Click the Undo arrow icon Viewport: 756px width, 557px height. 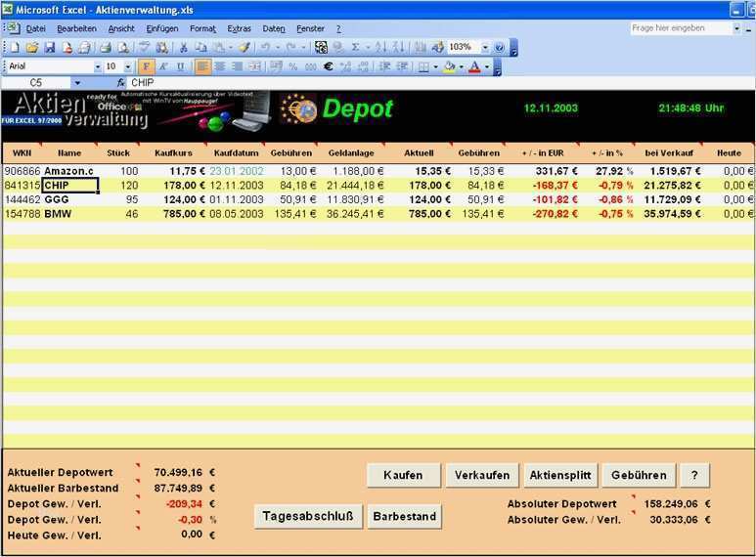click(x=265, y=47)
